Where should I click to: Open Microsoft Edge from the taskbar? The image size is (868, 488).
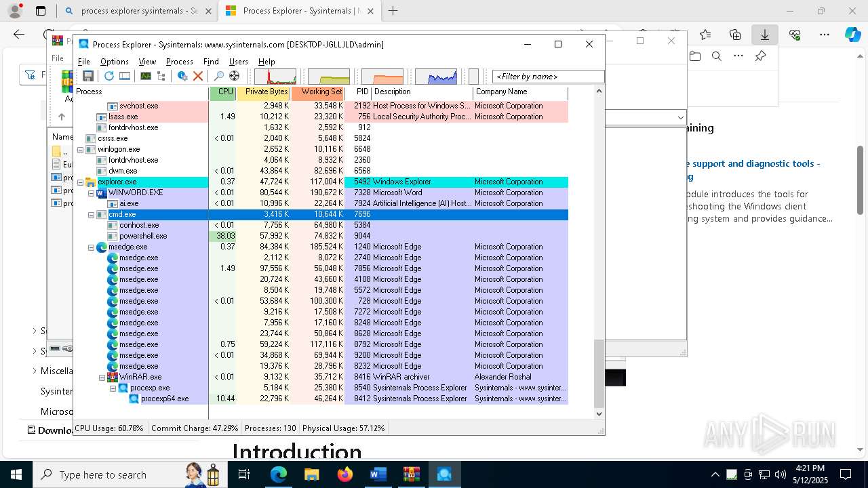click(279, 474)
